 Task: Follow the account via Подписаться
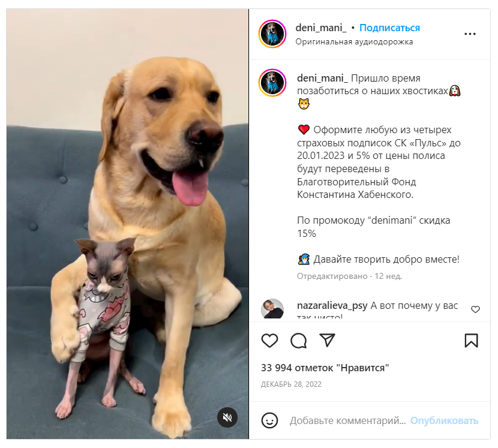389,28
